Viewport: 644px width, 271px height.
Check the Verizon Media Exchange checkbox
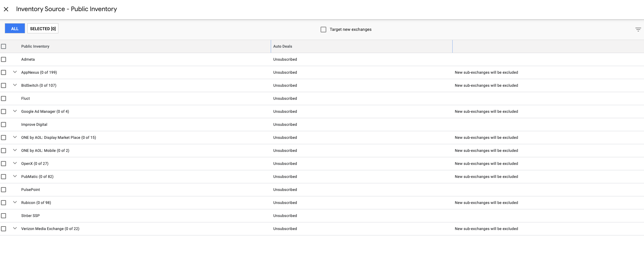pos(3,229)
